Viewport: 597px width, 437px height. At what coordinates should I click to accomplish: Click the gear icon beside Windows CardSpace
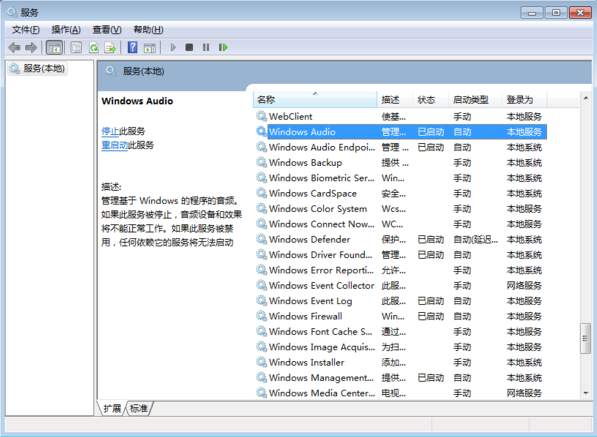click(x=261, y=193)
